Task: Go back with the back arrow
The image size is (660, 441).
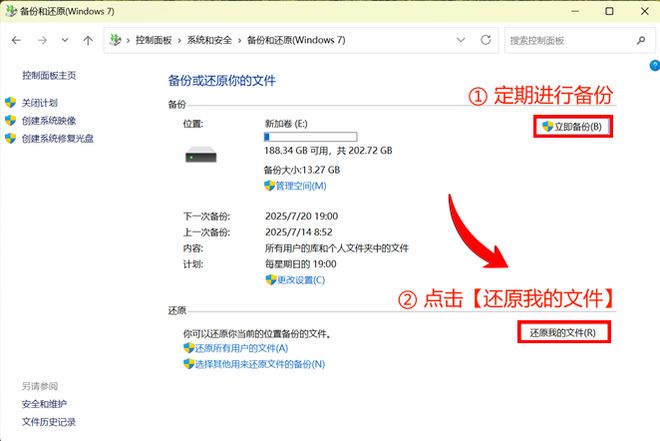Action: 16,40
